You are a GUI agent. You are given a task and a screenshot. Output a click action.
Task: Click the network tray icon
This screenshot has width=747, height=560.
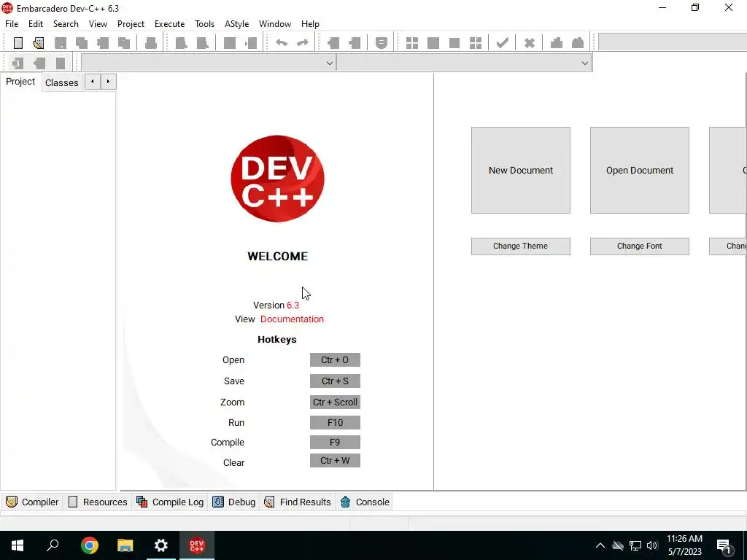click(x=635, y=545)
